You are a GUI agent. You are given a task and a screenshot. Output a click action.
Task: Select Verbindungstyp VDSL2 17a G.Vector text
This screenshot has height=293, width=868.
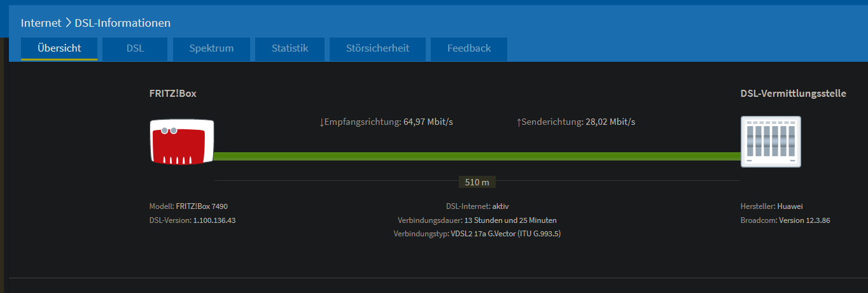coord(477,234)
